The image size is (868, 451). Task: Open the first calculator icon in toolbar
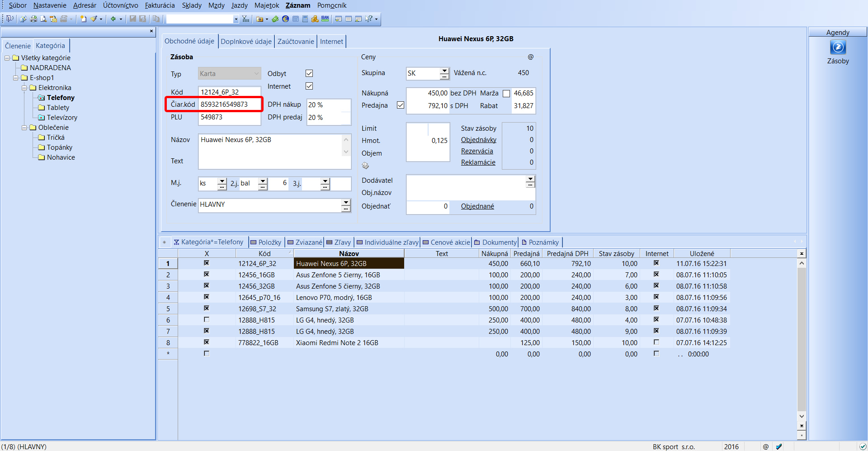pos(295,19)
